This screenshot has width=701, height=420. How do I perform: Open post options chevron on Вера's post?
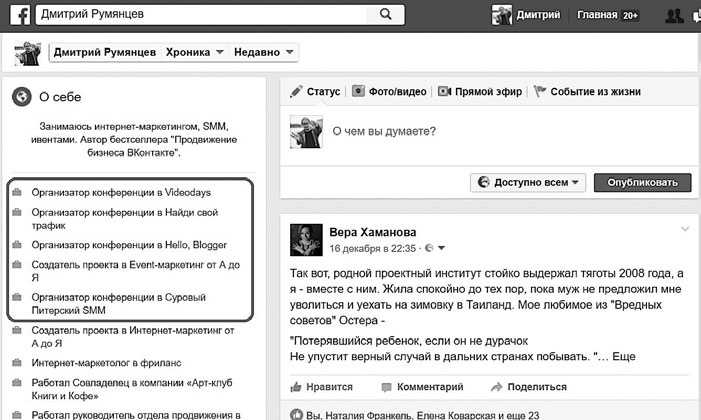pyautogui.click(x=685, y=228)
